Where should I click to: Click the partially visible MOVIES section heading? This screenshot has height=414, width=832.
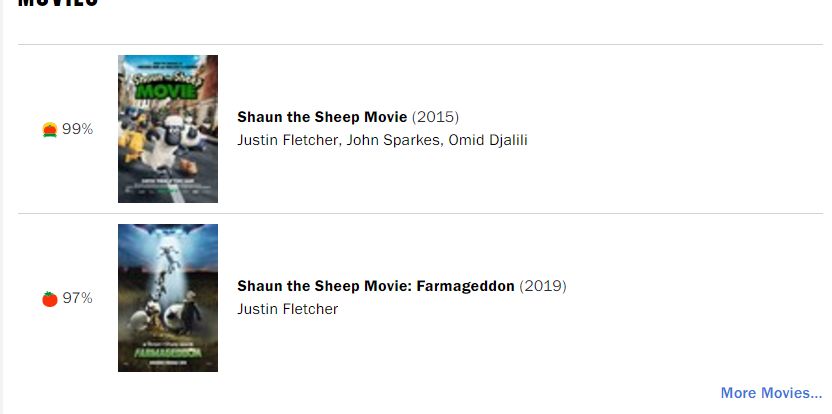[x=58, y=4]
